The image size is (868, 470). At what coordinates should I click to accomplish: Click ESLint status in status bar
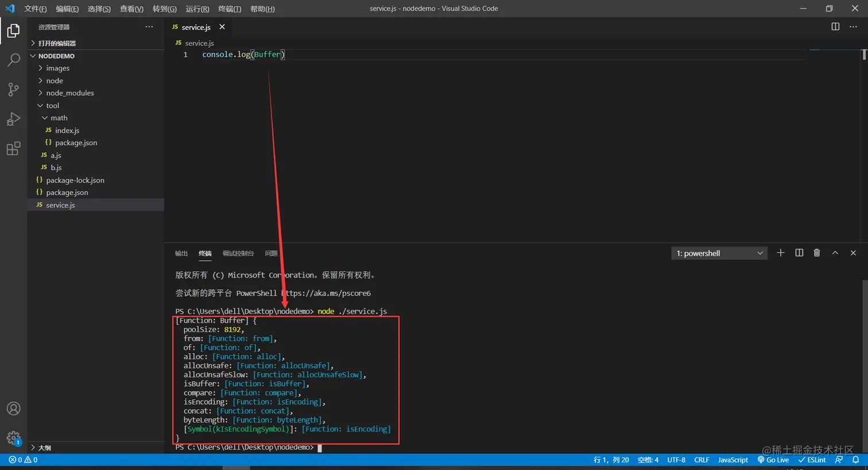click(812, 460)
